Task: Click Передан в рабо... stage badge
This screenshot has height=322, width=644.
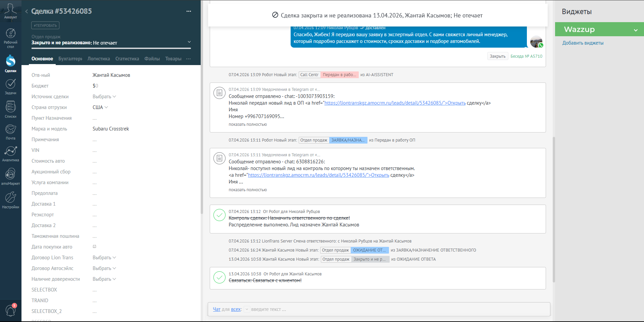Action: [x=340, y=75]
